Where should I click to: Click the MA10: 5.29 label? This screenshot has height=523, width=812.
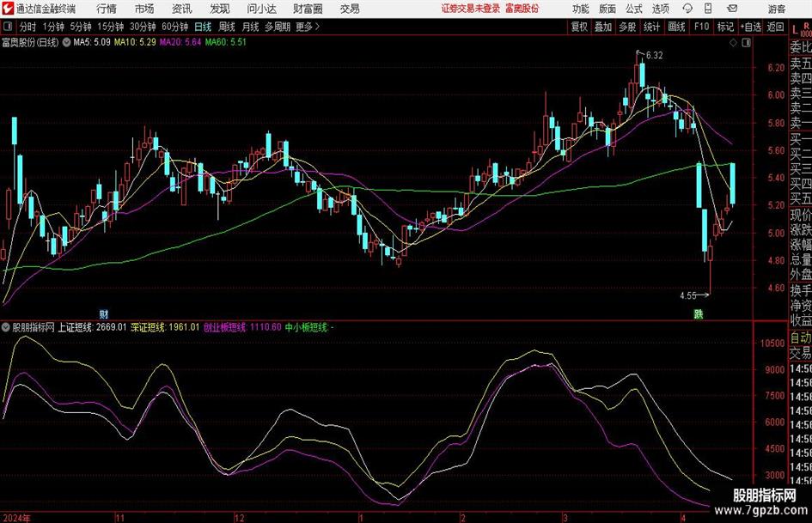click(x=135, y=42)
